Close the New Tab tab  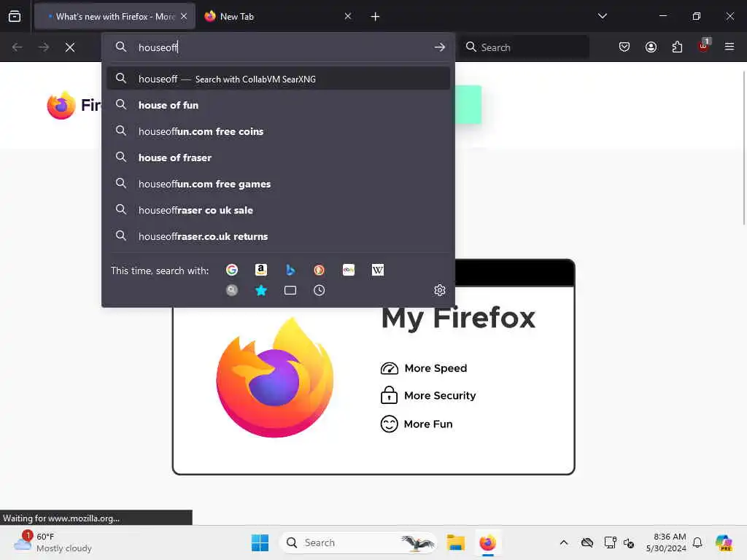click(x=348, y=16)
